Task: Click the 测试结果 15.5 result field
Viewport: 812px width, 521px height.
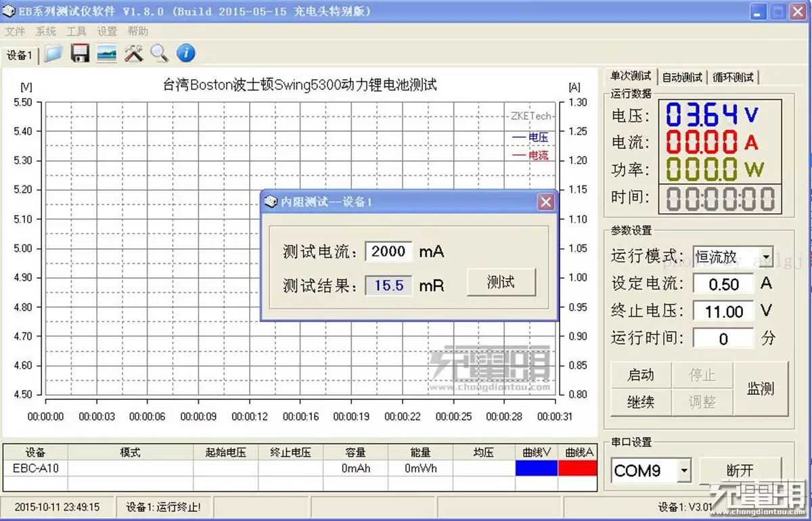Action: pos(388,286)
